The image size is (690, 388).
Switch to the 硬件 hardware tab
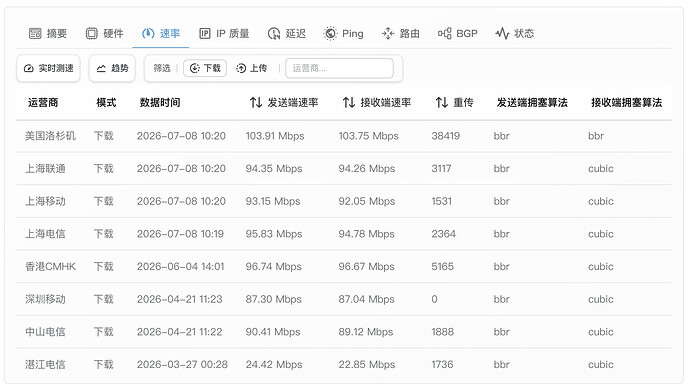pyautogui.click(x=105, y=33)
